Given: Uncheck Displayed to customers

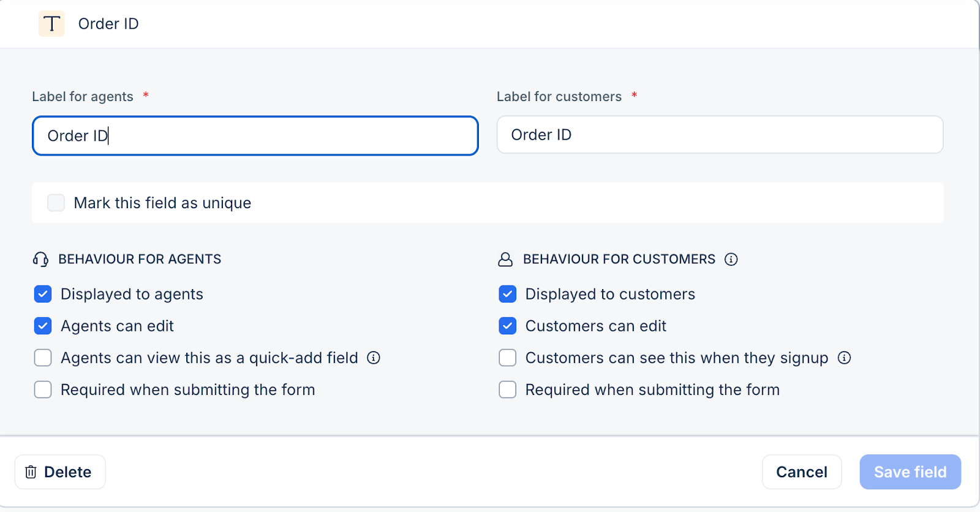Looking at the screenshot, I should (x=508, y=295).
